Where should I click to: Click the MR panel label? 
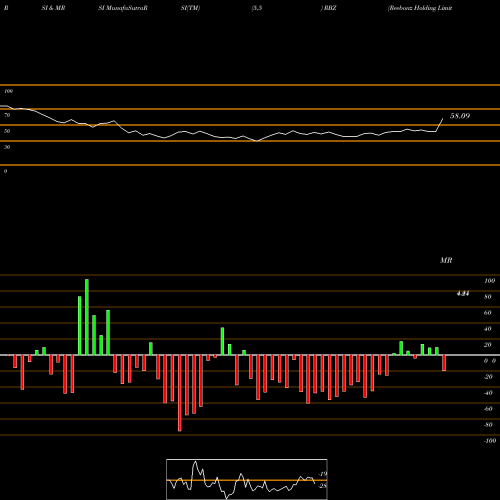coord(446,260)
